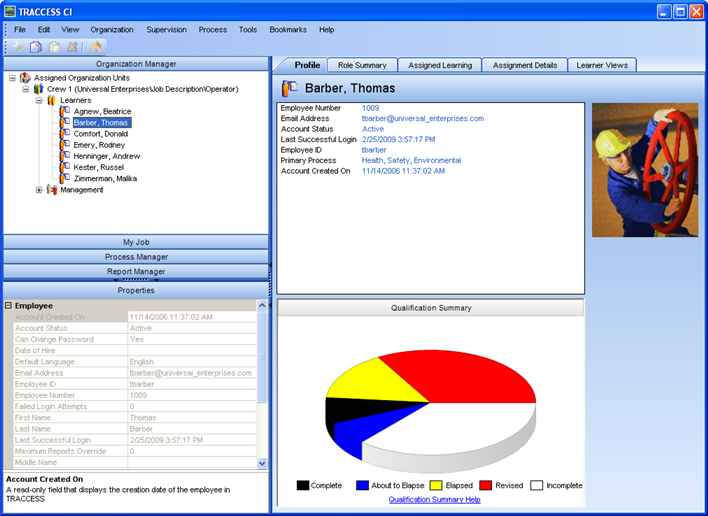Switch to the Assignment Details tab
This screenshot has height=516, width=708.
tap(525, 65)
